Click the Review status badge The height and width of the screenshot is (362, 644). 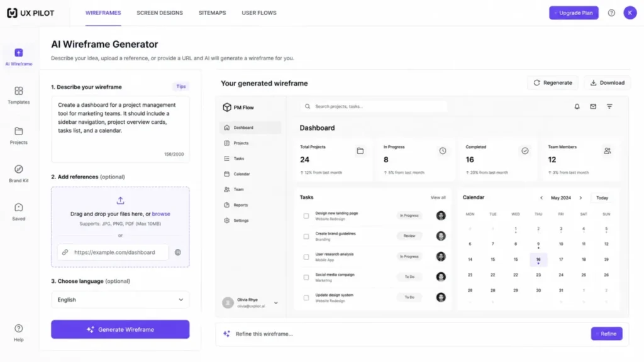coord(409,236)
